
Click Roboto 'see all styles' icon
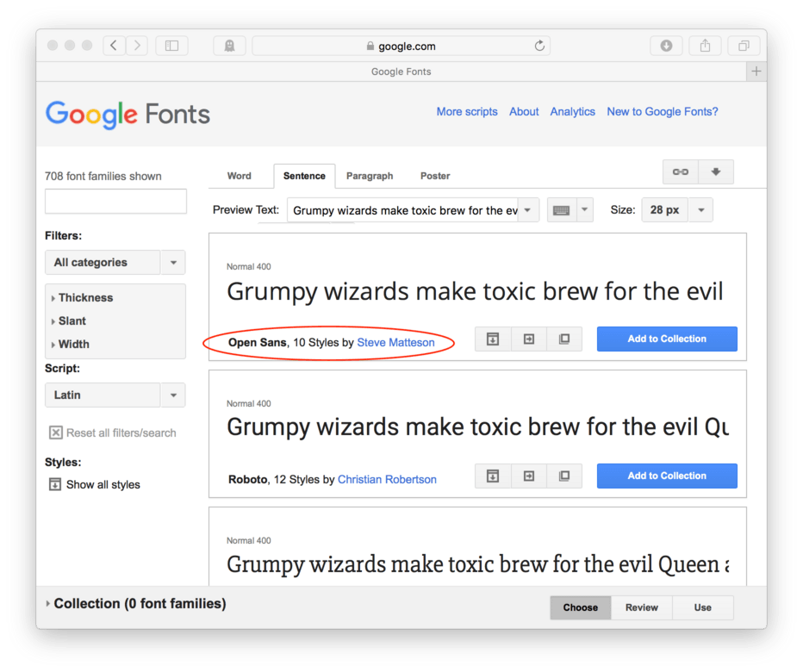493,476
